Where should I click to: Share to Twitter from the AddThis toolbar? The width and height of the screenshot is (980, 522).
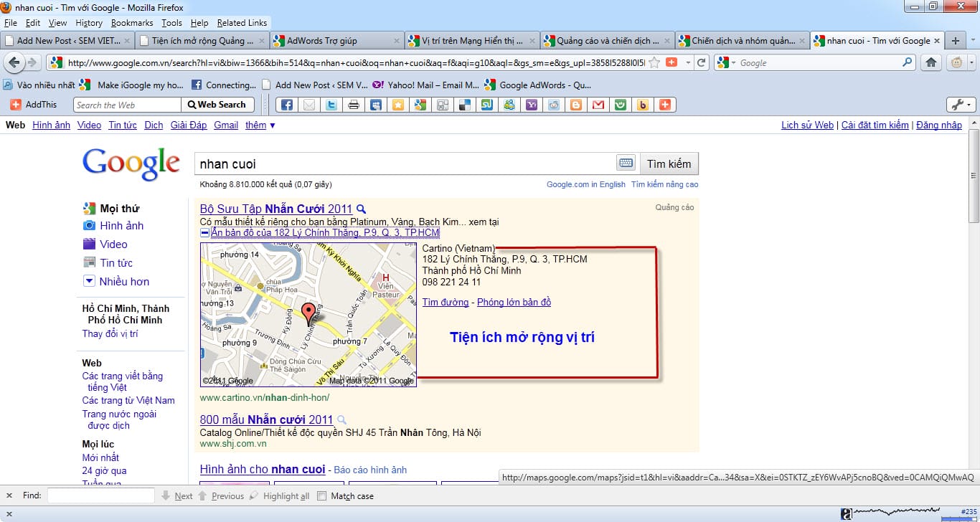click(331, 105)
